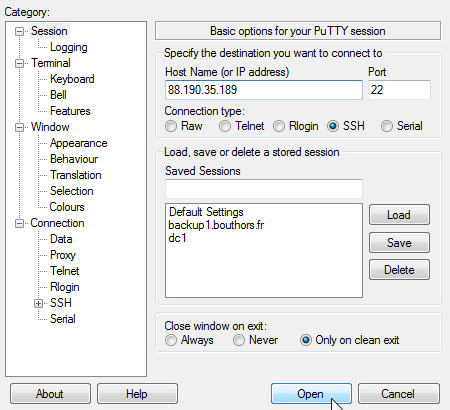
Task: Open the Translation settings category
Action: point(76,175)
